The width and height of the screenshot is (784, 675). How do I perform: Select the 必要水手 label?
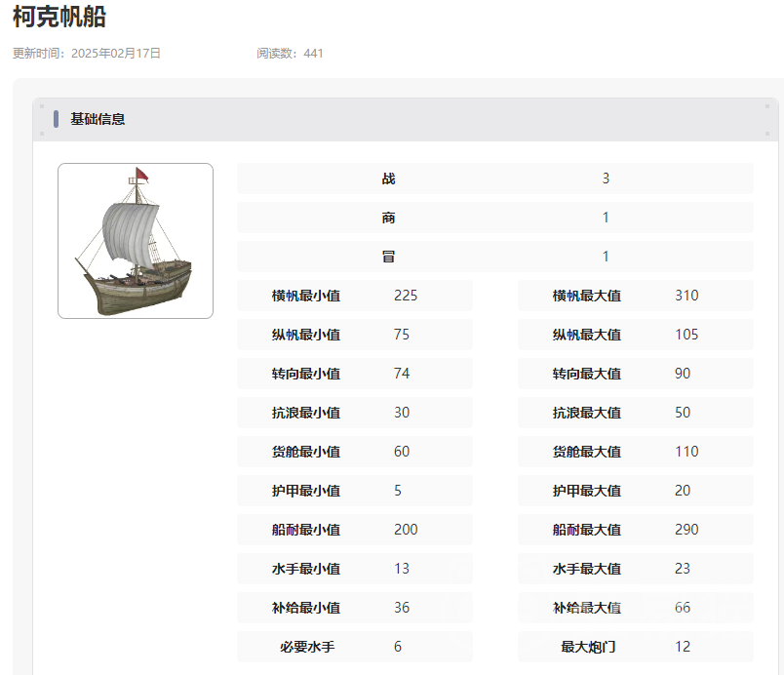pos(306,647)
